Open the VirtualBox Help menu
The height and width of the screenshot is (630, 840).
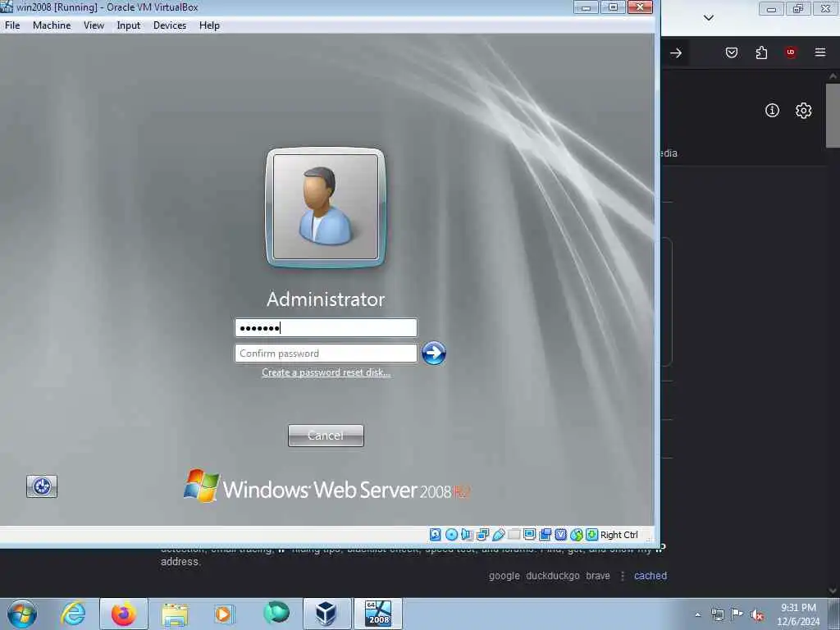pos(209,25)
